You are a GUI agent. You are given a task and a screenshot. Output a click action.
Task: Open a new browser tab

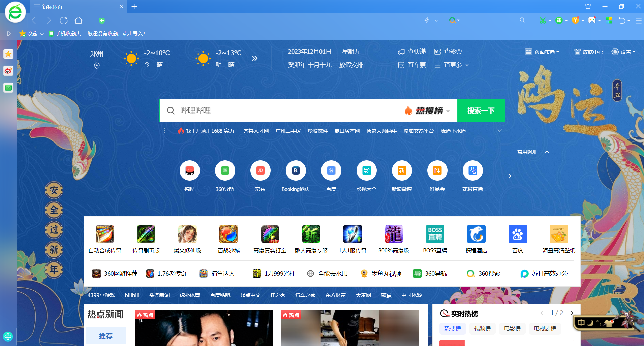pyautogui.click(x=134, y=6)
